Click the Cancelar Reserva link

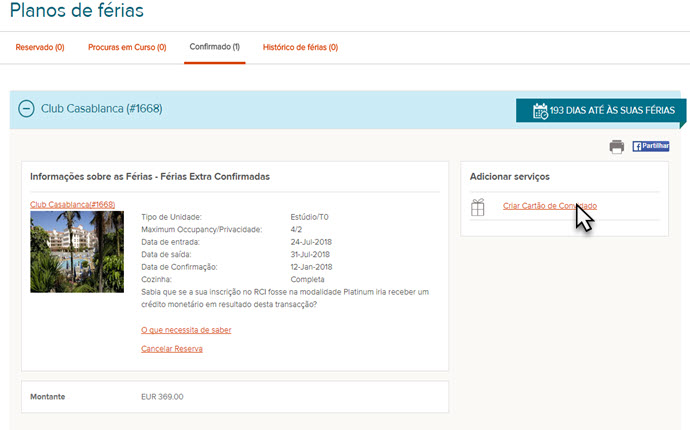(x=172, y=349)
